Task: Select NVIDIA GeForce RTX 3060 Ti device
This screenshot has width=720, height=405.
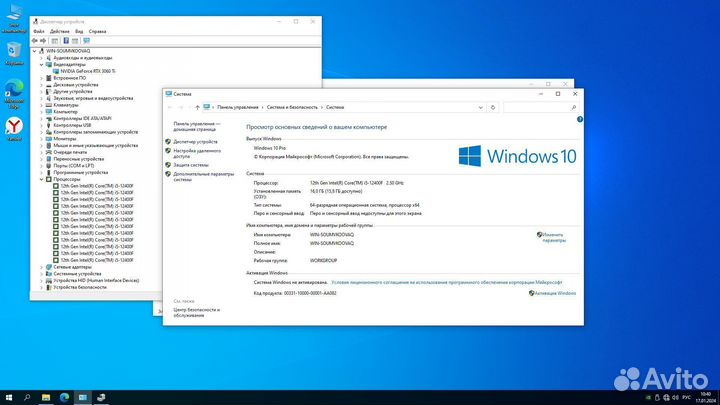Action: coord(88,71)
